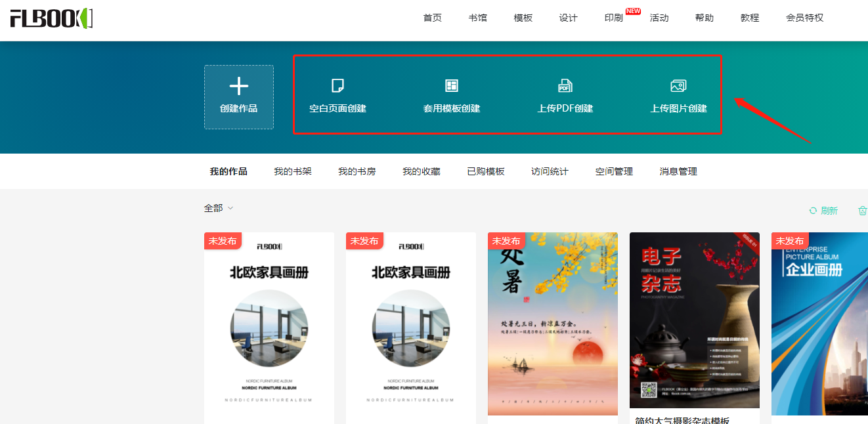868x424 pixels.
Task: Expand the 全部 filter dropdown
Action: pyautogui.click(x=219, y=208)
